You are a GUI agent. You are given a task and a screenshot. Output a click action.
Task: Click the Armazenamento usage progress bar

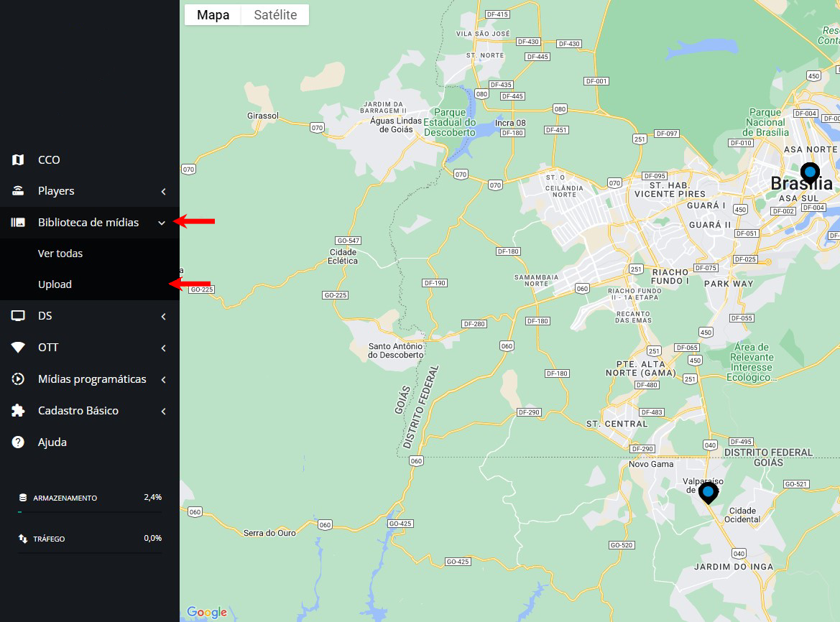[x=90, y=512]
